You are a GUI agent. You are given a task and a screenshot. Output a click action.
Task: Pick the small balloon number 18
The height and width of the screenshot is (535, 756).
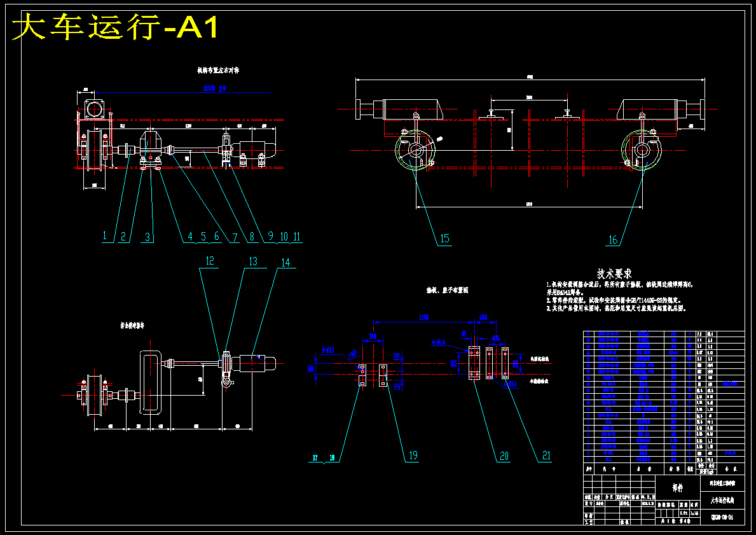click(x=332, y=458)
